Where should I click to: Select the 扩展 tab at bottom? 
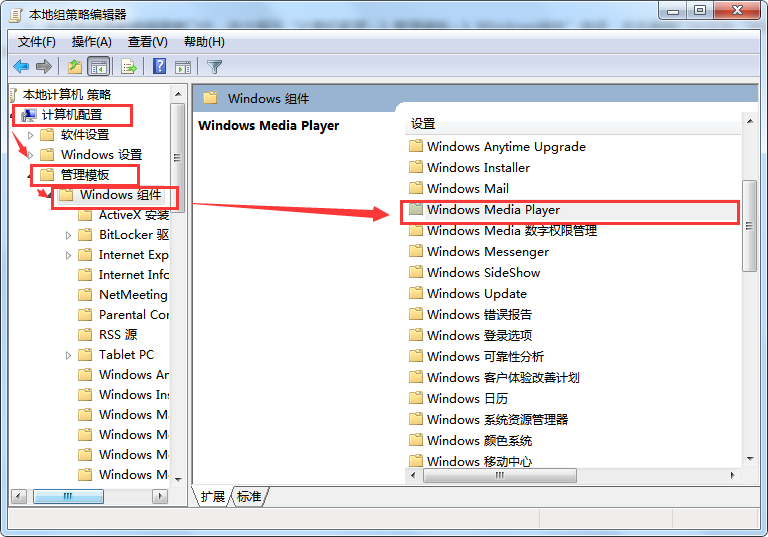point(212,497)
